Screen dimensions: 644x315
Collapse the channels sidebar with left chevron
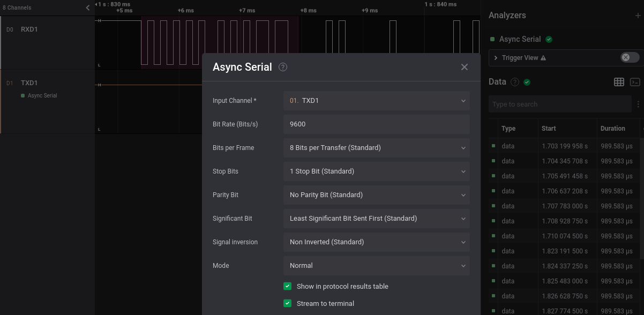88,7
